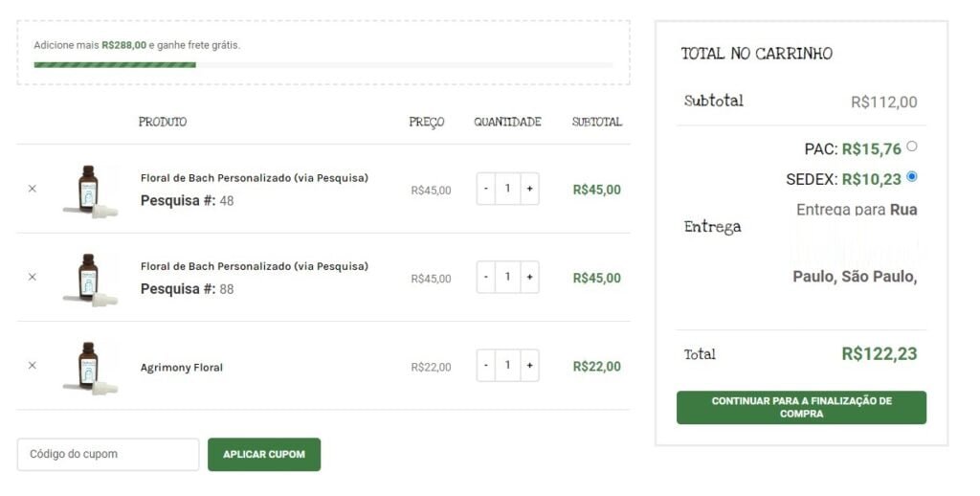Open Agrimony Floral bottle thumbnail
Screen dimensions: 980x496
[89, 366]
